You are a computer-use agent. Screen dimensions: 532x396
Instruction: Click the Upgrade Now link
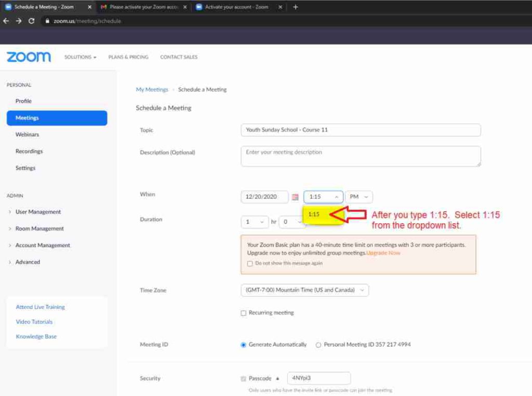click(x=383, y=253)
